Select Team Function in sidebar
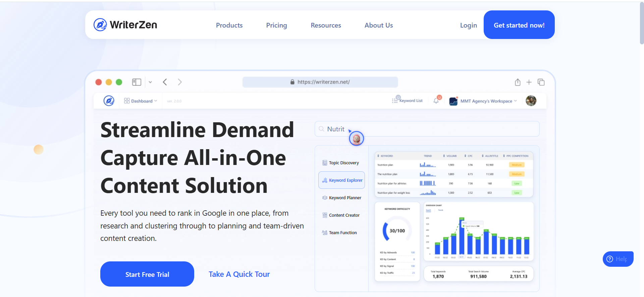Image resolution: width=644 pixels, height=297 pixels. 339,232
